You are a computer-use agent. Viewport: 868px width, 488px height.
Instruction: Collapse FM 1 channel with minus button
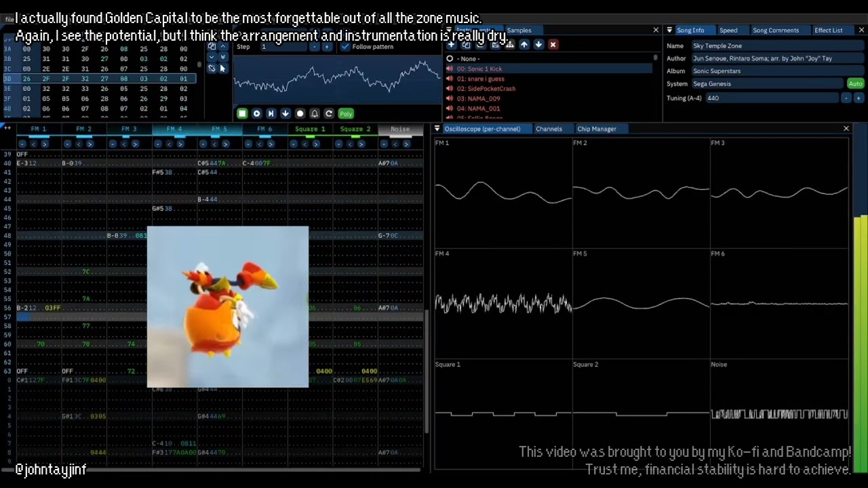tap(22, 144)
